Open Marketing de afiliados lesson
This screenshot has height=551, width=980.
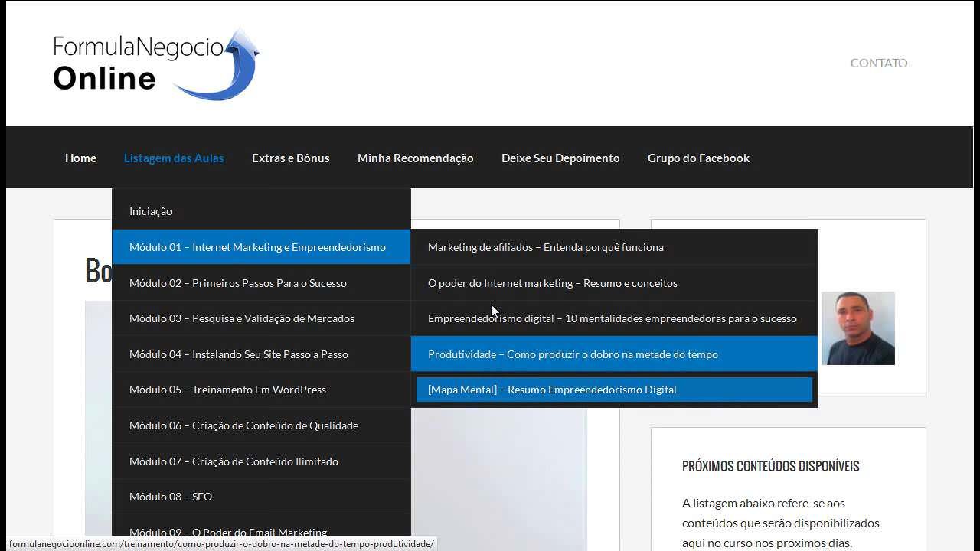click(545, 247)
